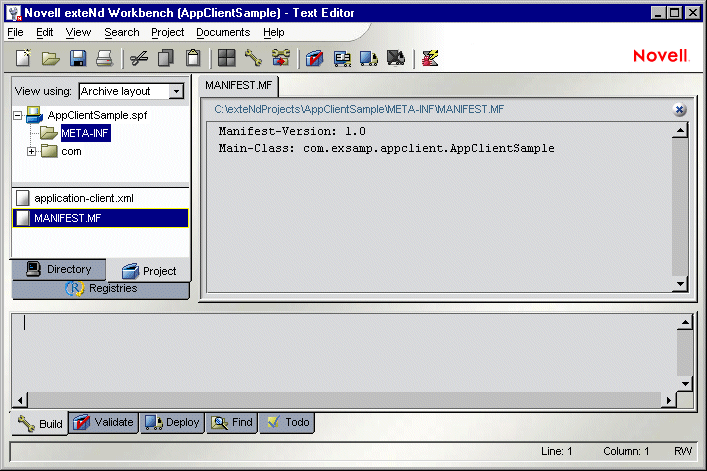
Task: Click the output pane scroll up arrow
Action: 685,322
